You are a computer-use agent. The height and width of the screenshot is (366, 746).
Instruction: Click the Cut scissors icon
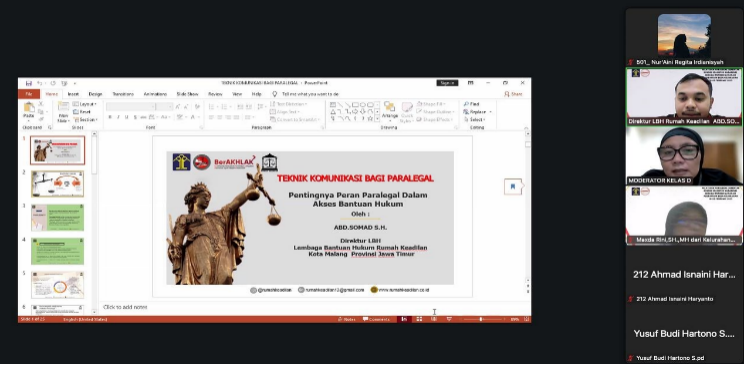[x=40, y=104]
